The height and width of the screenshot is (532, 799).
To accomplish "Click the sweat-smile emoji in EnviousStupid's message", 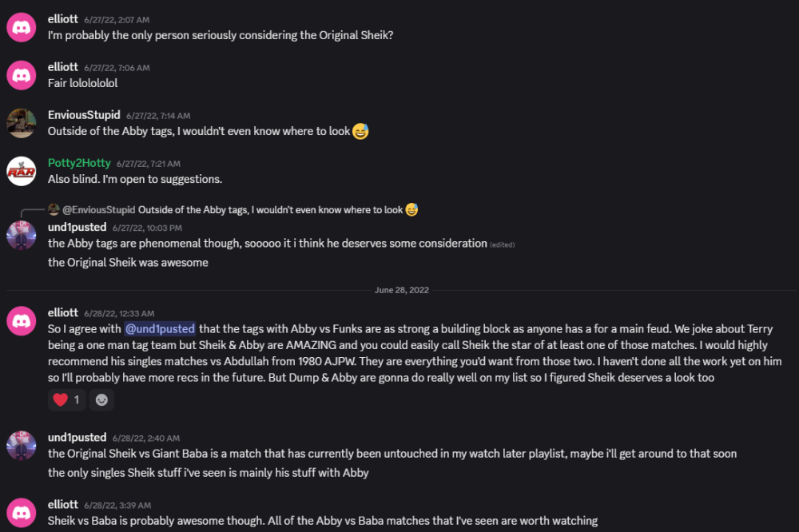I will click(360, 131).
